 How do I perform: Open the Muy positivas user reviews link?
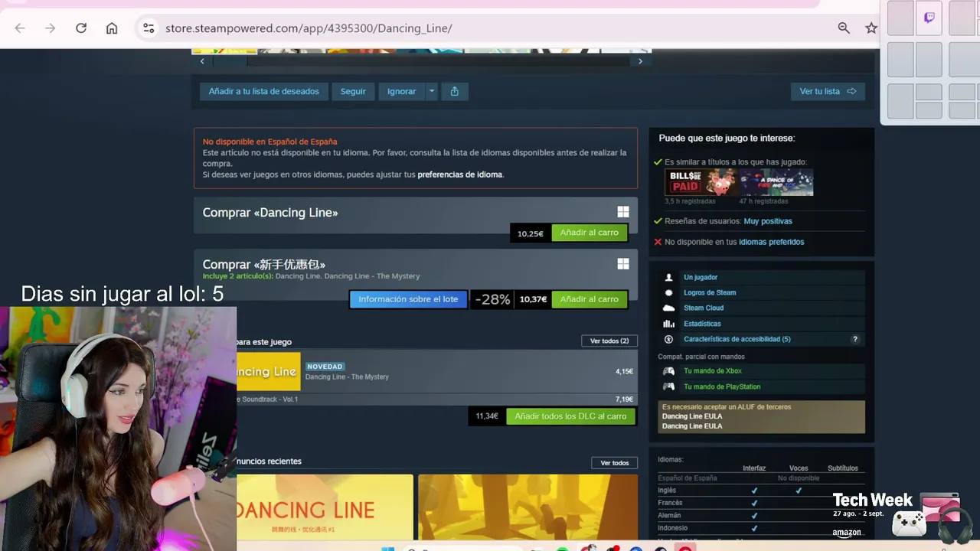pos(768,221)
